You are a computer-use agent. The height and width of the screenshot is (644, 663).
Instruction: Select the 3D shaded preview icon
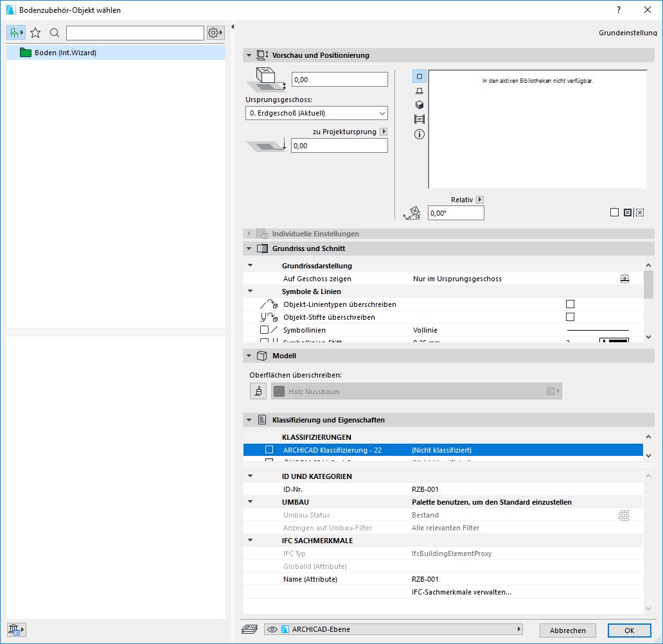tap(419, 105)
